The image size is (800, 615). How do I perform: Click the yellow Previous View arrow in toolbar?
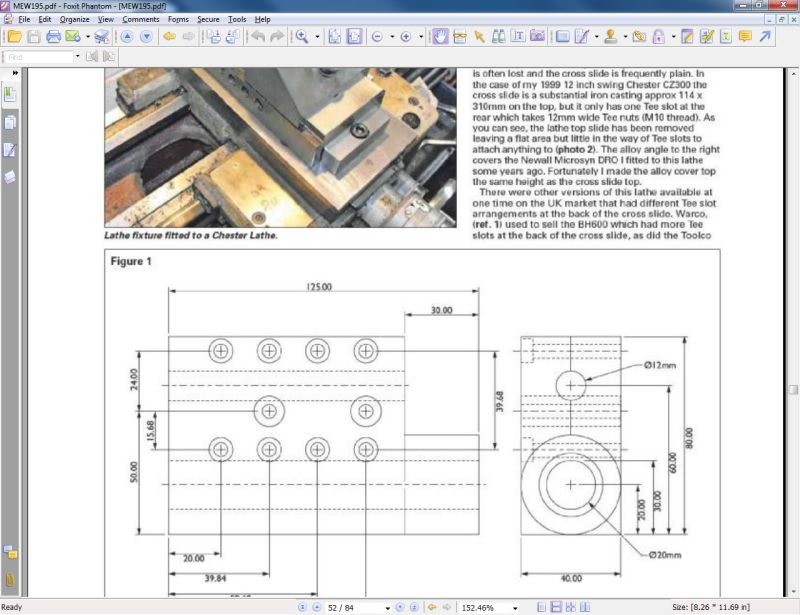[x=169, y=37]
